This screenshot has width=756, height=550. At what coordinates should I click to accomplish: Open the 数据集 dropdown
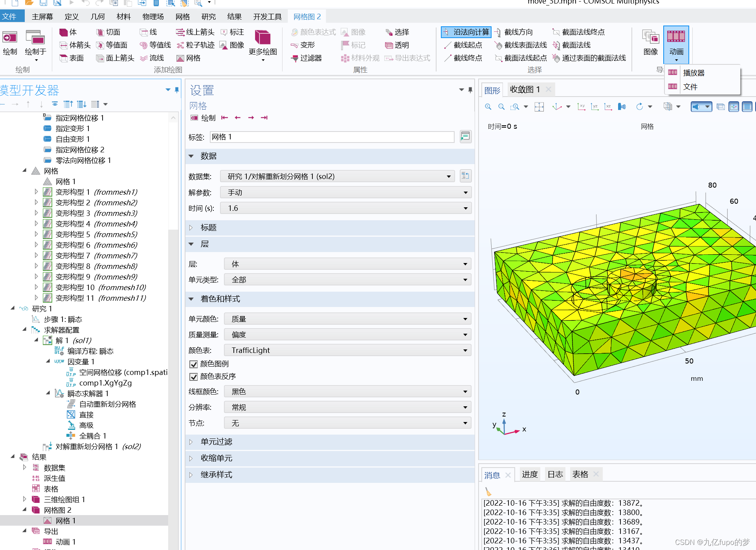point(337,177)
